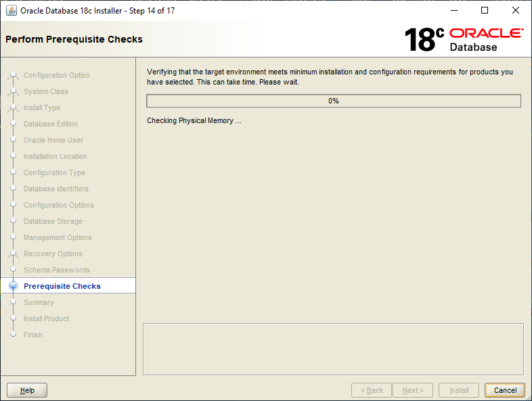Select Configuration Options step
This screenshot has width=532, height=401.
pyautogui.click(x=59, y=205)
